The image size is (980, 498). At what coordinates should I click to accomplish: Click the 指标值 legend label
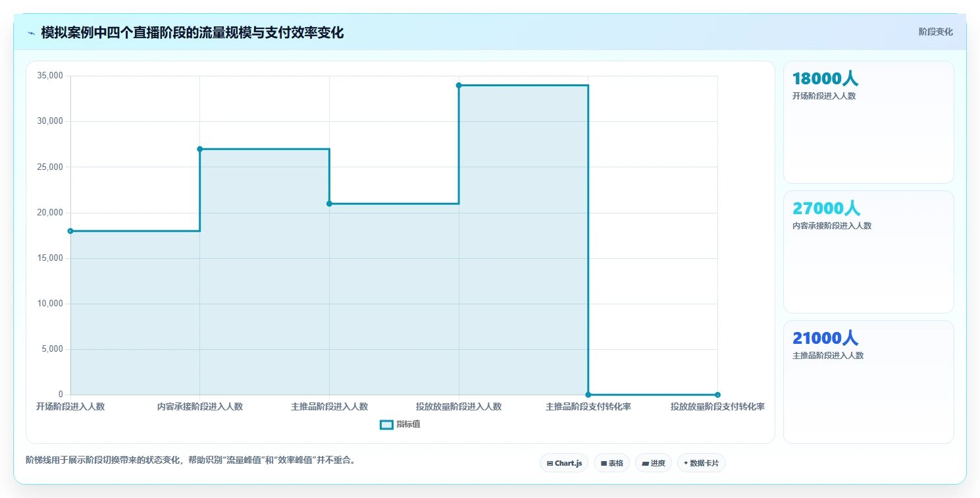coord(408,424)
